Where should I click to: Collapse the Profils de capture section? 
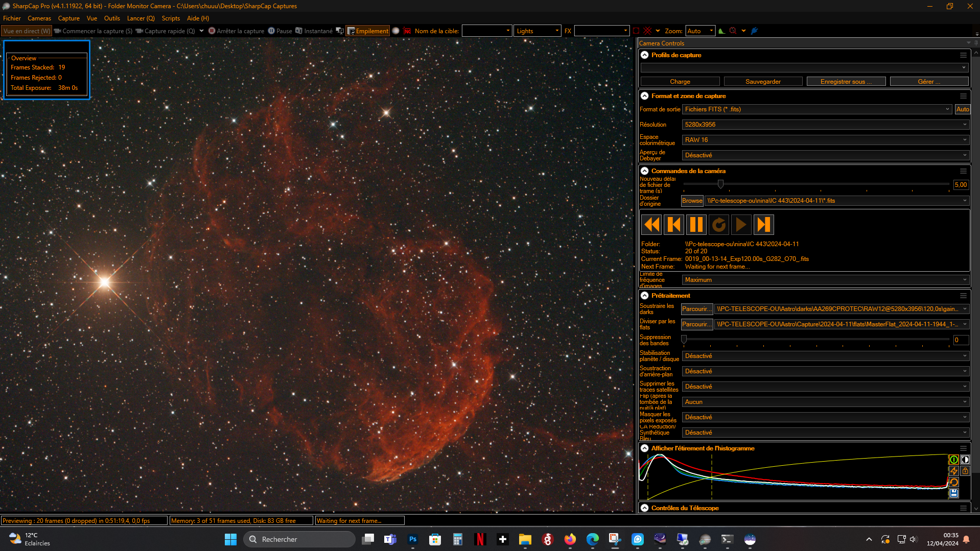(x=645, y=55)
